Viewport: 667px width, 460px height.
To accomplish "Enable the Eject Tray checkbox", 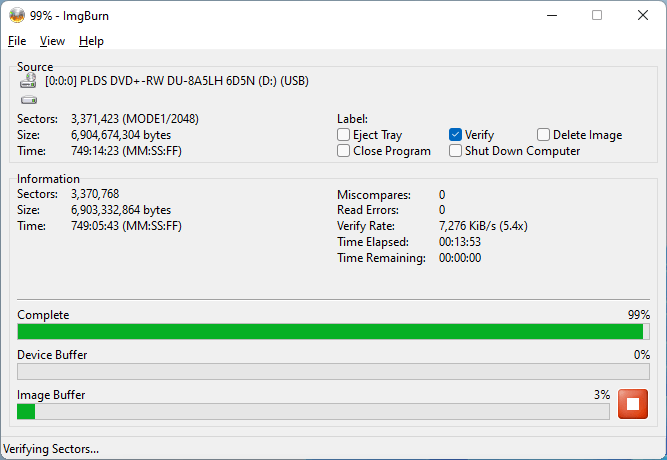I will pyautogui.click(x=344, y=135).
